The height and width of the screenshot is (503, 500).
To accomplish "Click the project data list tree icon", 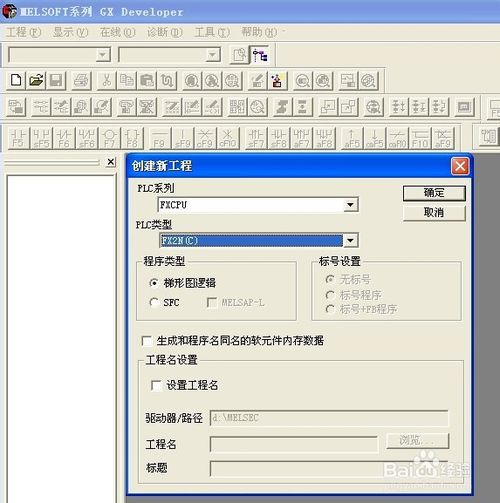I will 260,55.
